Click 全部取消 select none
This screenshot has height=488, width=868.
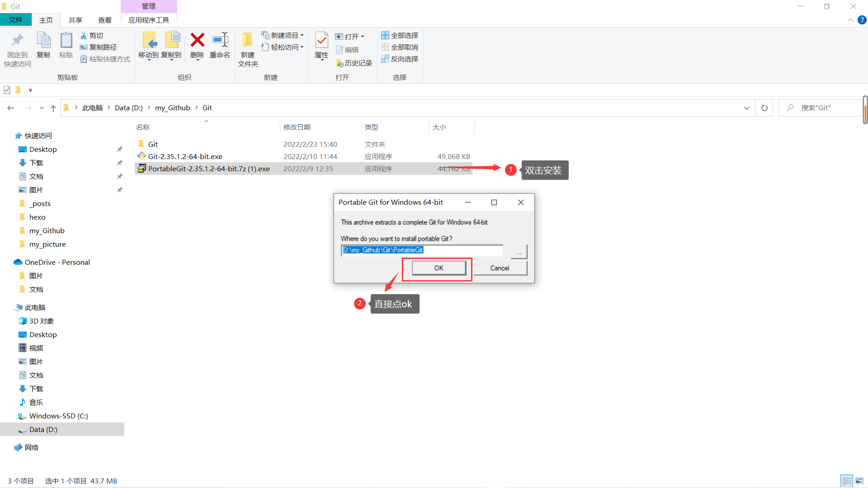pos(400,47)
